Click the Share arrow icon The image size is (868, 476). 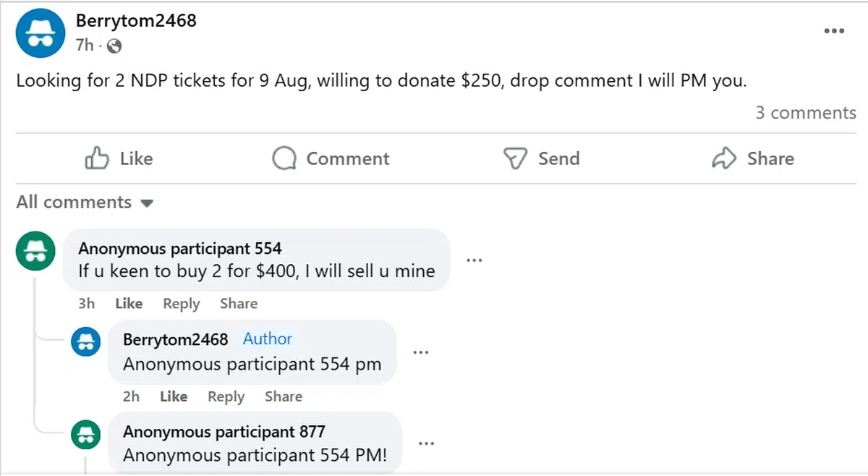(723, 158)
